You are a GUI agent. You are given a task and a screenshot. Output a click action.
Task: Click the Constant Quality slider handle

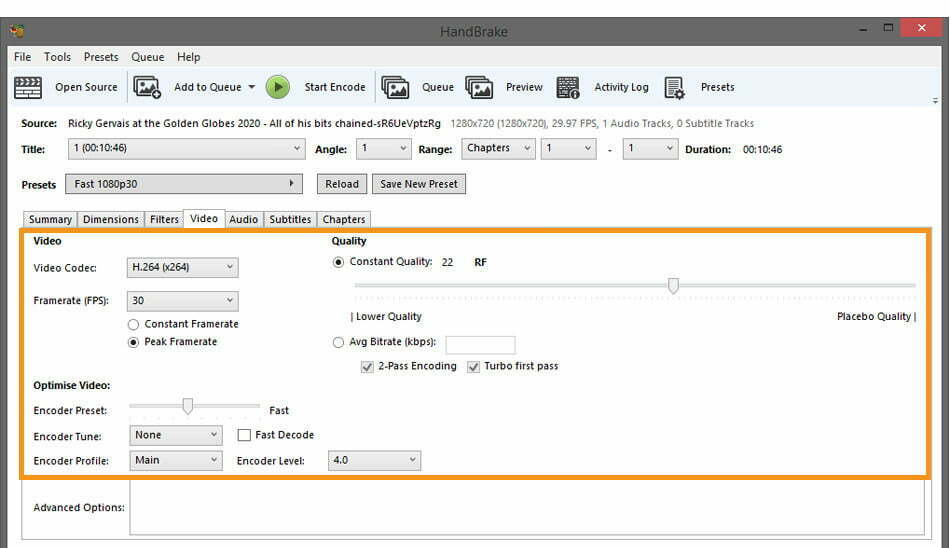pos(673,286)
